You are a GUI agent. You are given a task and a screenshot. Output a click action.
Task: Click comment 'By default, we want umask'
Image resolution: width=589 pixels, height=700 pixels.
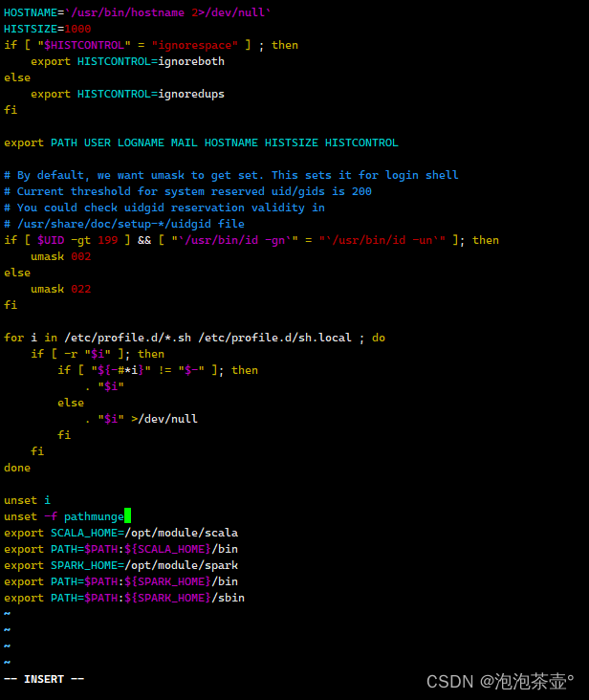(231, 175)
